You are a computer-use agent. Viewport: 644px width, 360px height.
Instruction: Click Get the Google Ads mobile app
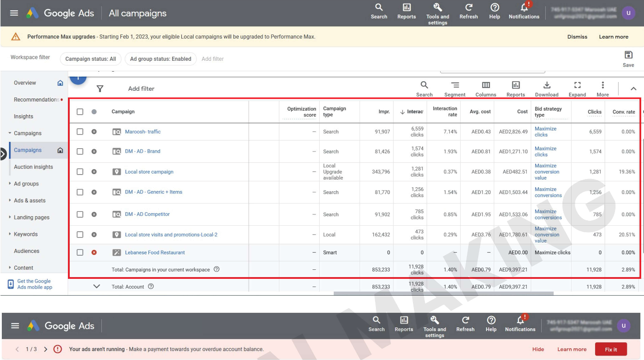pos(30,284)
